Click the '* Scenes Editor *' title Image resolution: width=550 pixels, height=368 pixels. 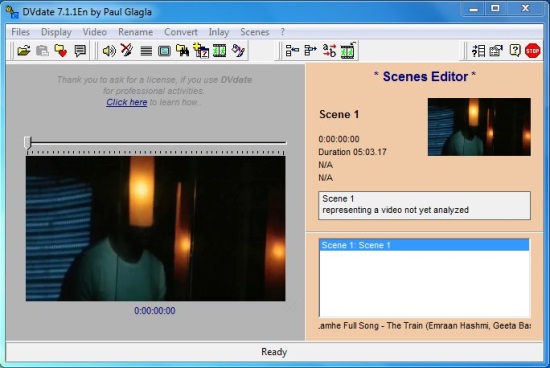click(x=425, y=76)
